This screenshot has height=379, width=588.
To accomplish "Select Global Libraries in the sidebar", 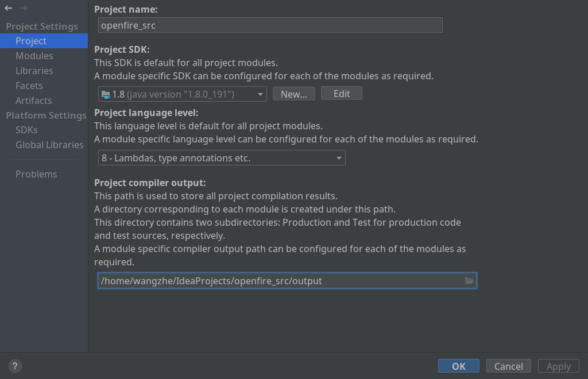I will 49,145.
